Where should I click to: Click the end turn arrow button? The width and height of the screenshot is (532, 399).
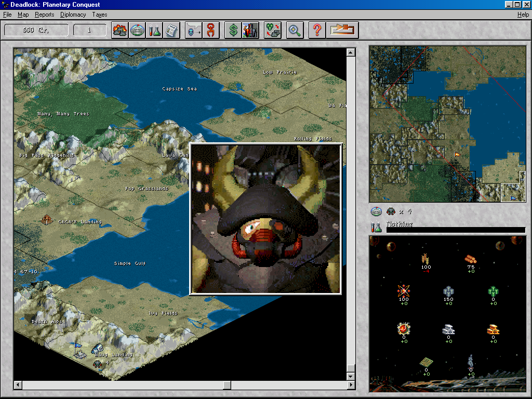pyautogui.click(x=342, y=30)
